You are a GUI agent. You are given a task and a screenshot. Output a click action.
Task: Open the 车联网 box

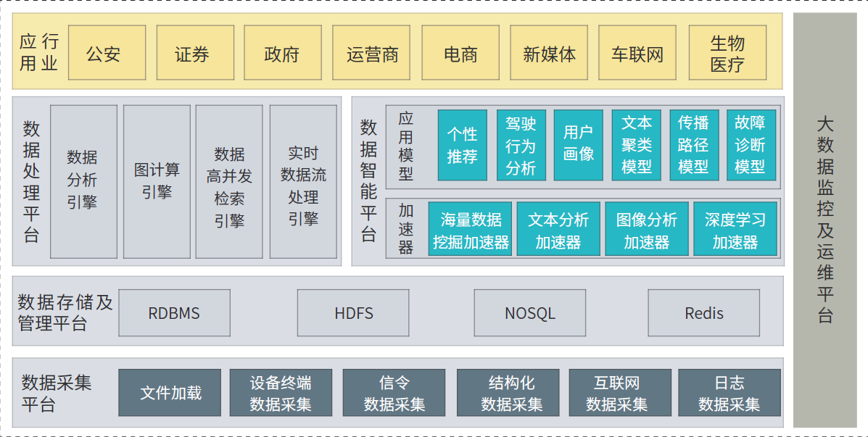[637, 53]
